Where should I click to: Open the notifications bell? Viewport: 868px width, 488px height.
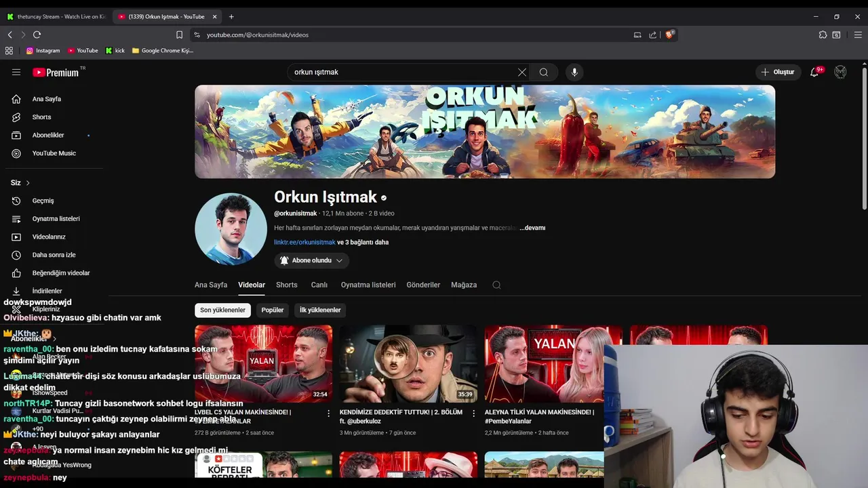[x=815, y=72]
